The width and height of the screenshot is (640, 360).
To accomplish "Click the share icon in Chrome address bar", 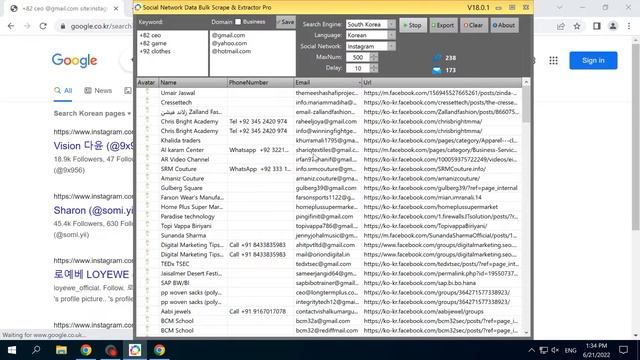I will tap(561, 26).
